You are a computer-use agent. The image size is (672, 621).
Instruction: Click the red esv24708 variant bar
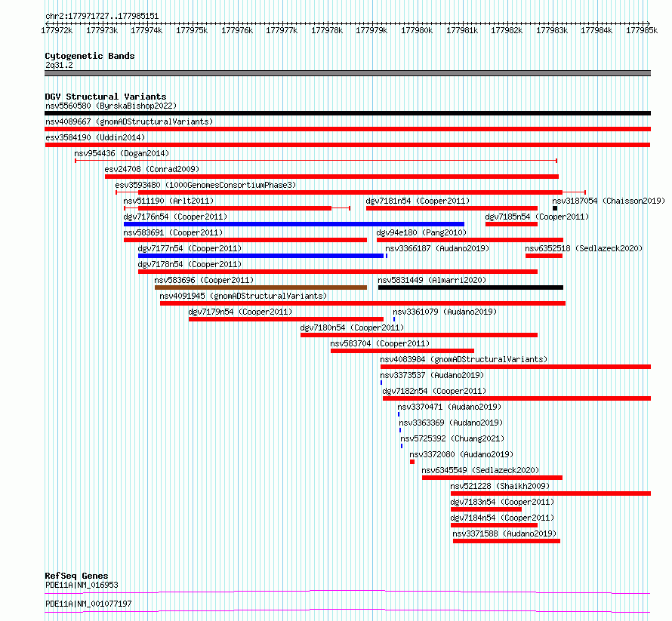(331, 177)
